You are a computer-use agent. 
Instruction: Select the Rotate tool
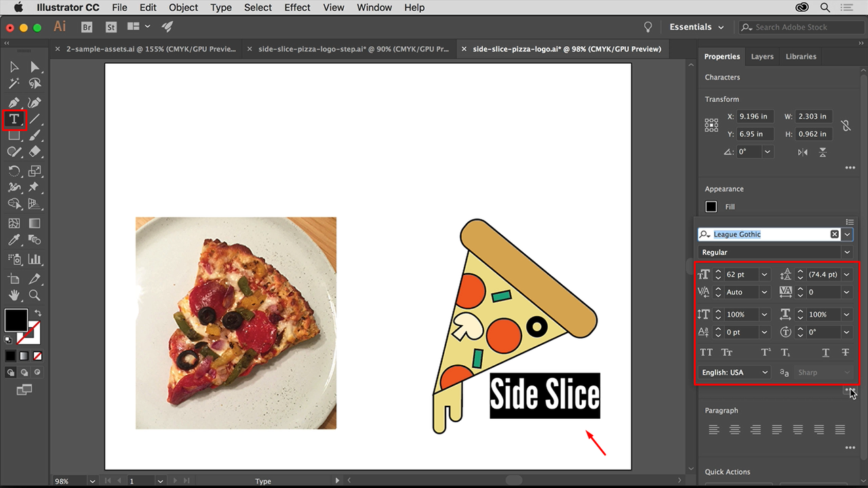pos(14,171)
